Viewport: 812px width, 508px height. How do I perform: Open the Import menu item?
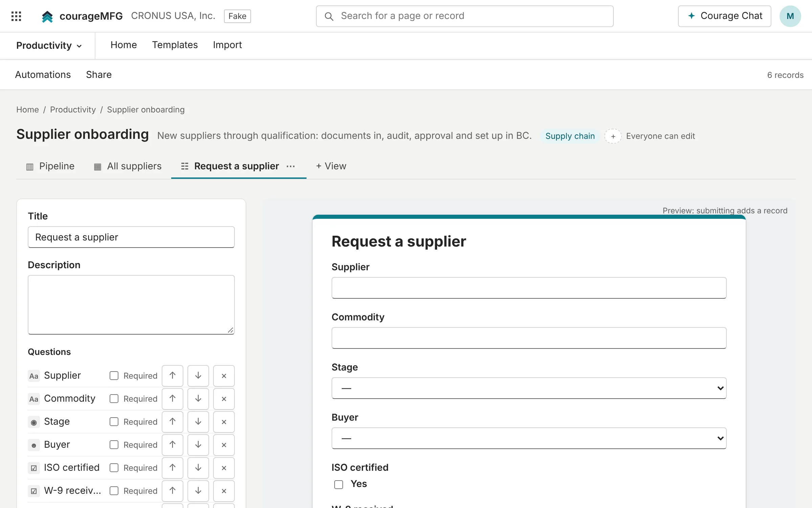pyautogui.click(x=227, y=45)
